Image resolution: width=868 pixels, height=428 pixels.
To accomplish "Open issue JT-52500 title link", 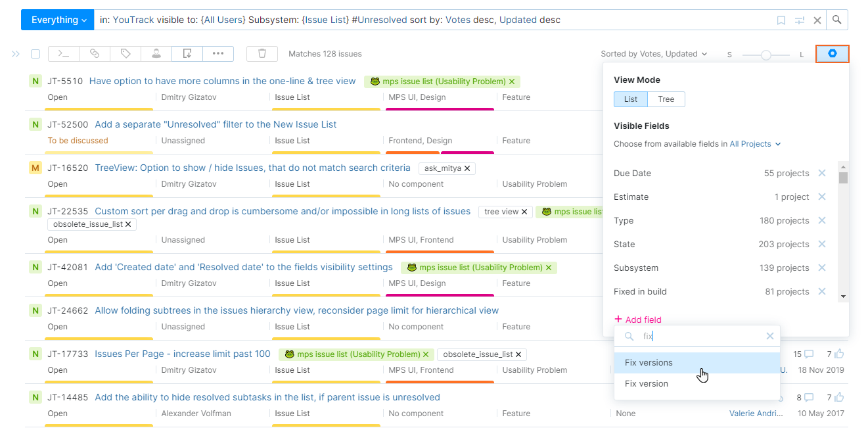I will 216,124.
